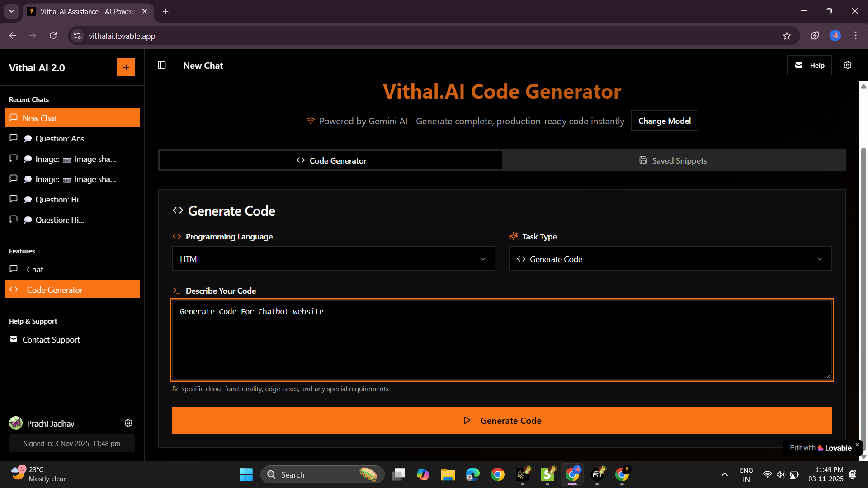The height and width of the screenshot is (488, 868).
Task: Expand the Task Type dropdown
Action: pyautogui.click(x=670, y=259)
